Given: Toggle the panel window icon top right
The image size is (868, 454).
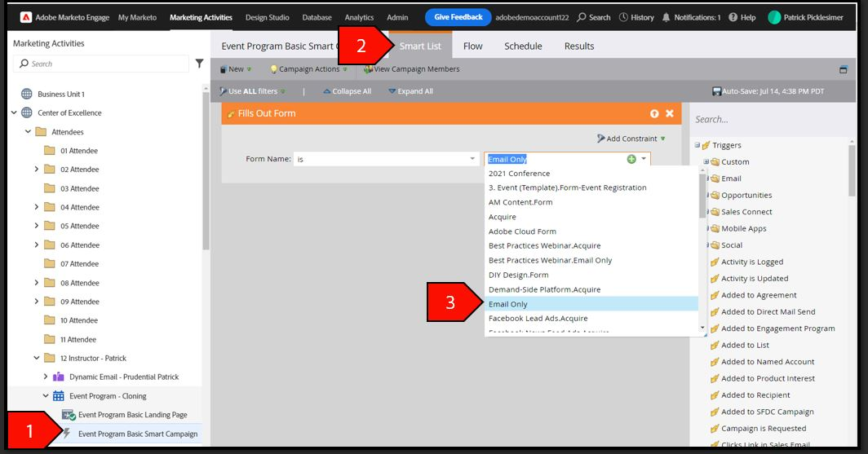Looking at the screenshot, I should pos(843,69).
